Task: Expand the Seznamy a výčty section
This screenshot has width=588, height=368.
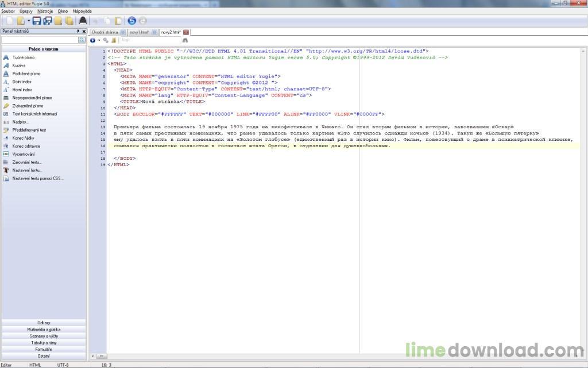Action: pos(44,336)
